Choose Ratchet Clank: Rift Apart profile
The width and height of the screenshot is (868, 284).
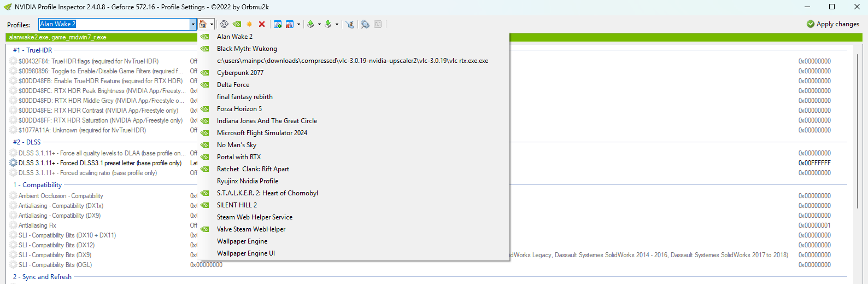[354, 169]
